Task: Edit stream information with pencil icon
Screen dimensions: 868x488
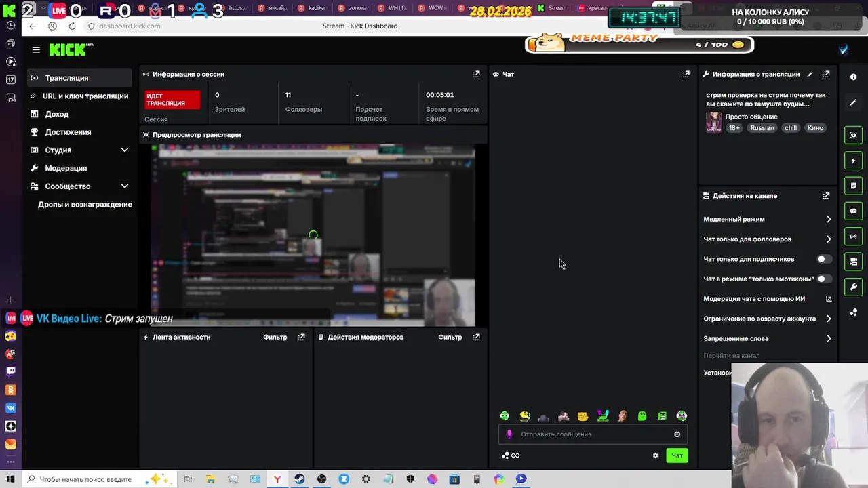Action: [x=810, y=74]
